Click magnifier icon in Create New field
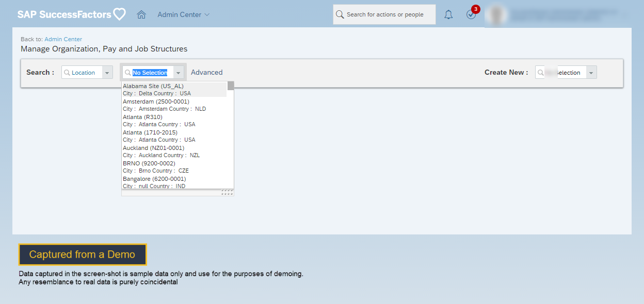 pos(540,73)
